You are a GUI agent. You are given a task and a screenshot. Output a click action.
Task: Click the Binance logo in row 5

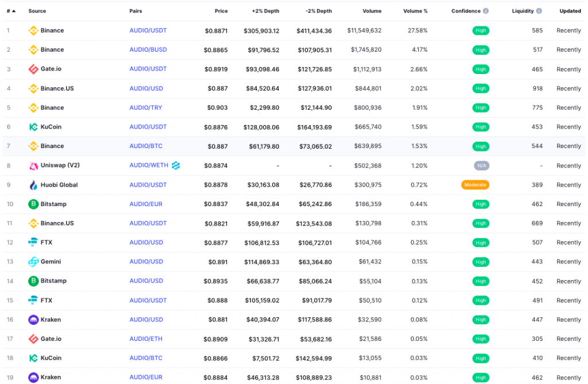33,108
